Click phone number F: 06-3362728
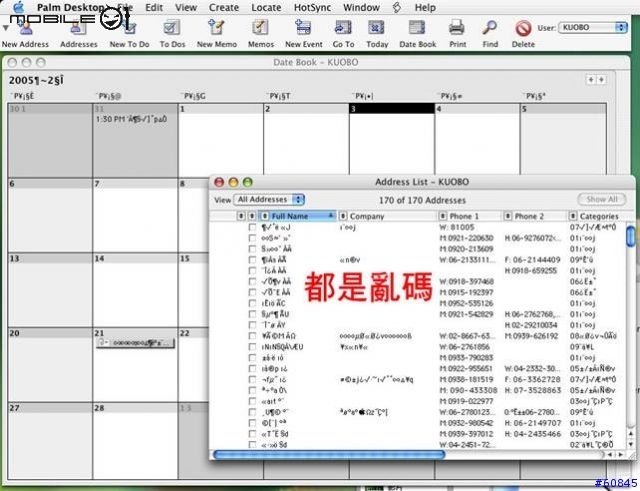The width and height of the screenshot is (640, 491). tap(532, 380)
